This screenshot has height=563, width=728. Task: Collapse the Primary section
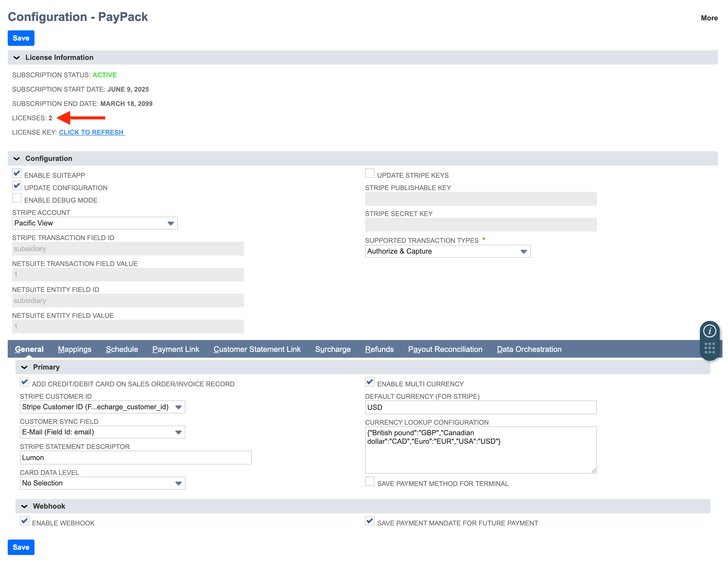coord(25,367)
